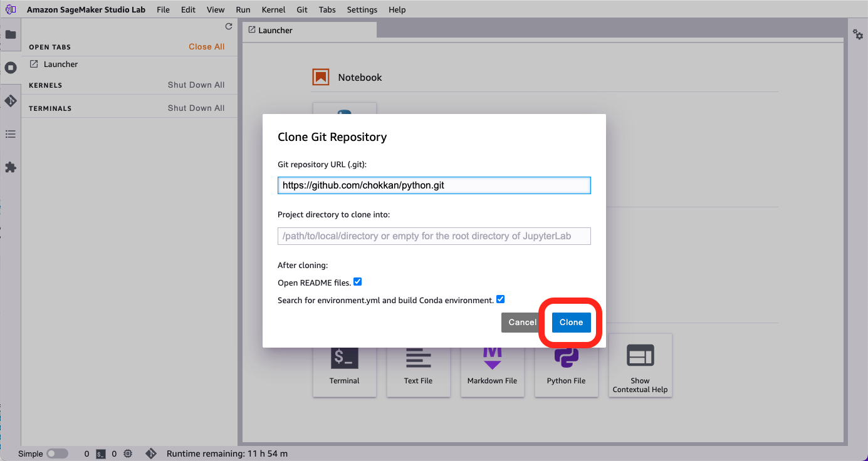Click the blue Clone button
Image resolution: width=868 pixels, height=461 pixels.
tap(572, 323)
